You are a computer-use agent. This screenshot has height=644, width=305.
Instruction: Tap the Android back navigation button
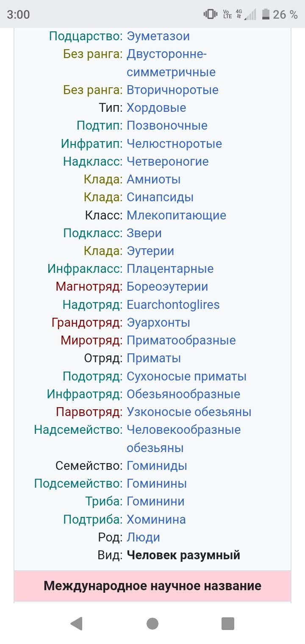[x=76, y=623]
